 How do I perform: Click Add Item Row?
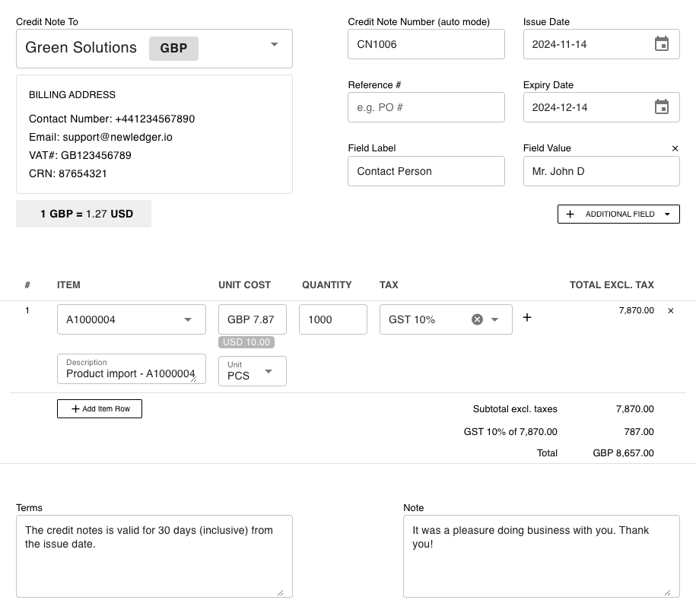click(99, 408)
